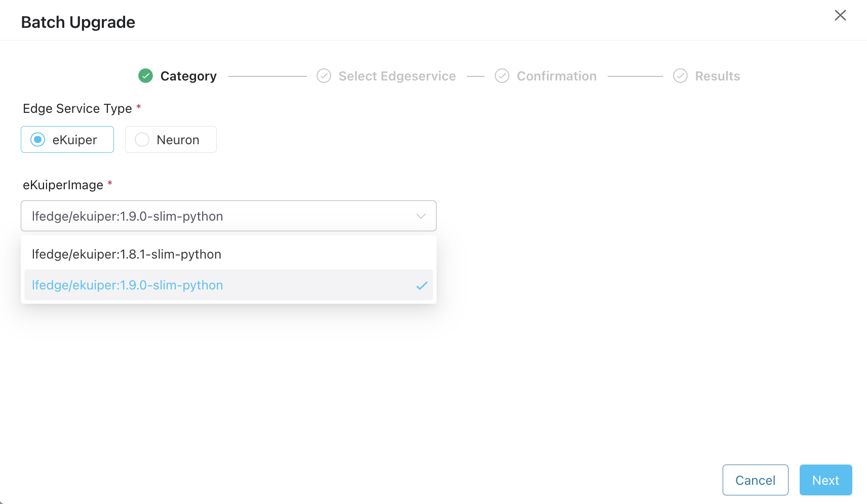Viewport: 867px width, 504px height.
Task: Select lfedge/ekuiper:1.8.1-slim-python from the dropdown
Action: click(x=127, y=254)
